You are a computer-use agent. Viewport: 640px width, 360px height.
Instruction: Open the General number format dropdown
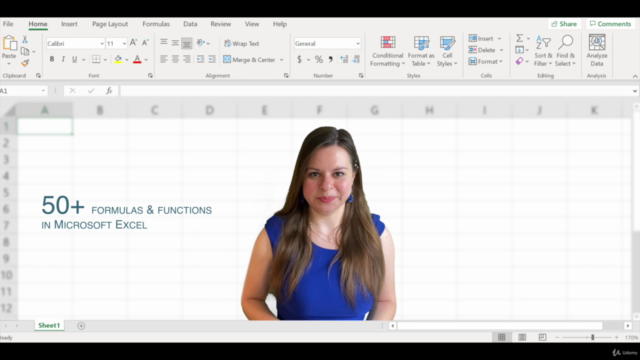[x=358, y=43]
